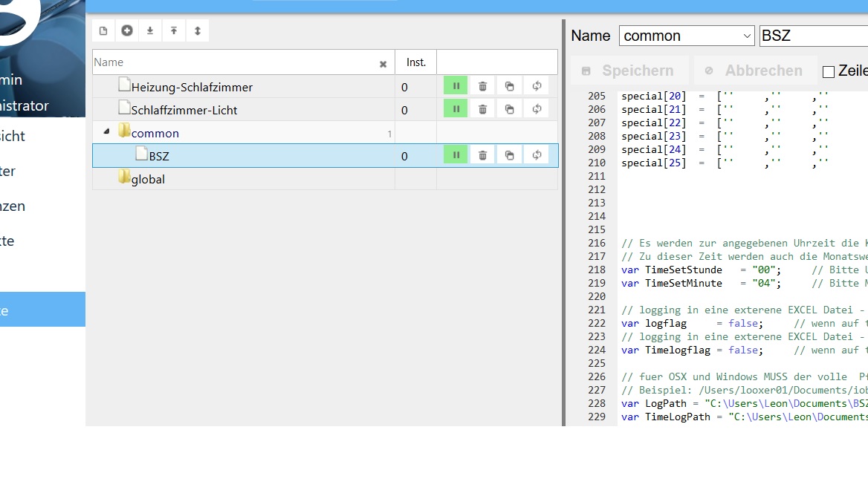The width and height of the screenshot is (868, 496).
Task: Click line number 205 in editor gutter
Action: coord(597,97)
